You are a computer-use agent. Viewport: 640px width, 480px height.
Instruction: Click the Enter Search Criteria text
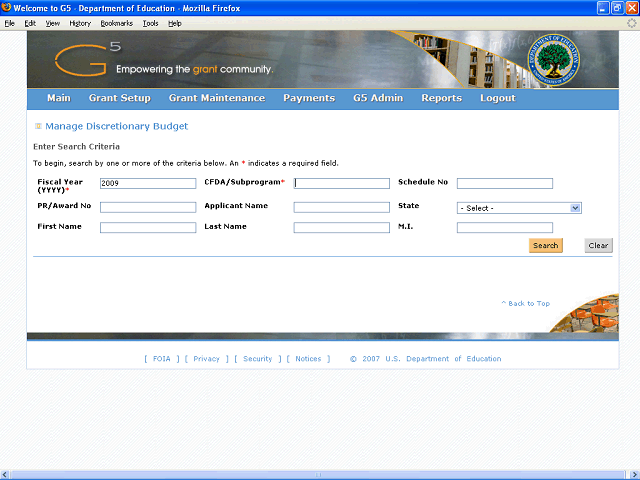click(76, 147)
